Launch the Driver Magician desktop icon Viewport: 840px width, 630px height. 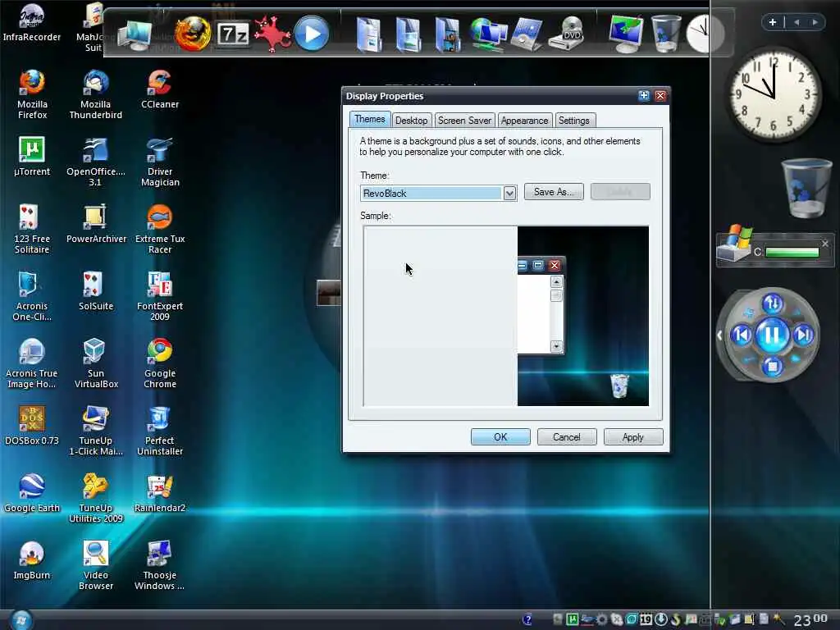click(x=160, y=162)
